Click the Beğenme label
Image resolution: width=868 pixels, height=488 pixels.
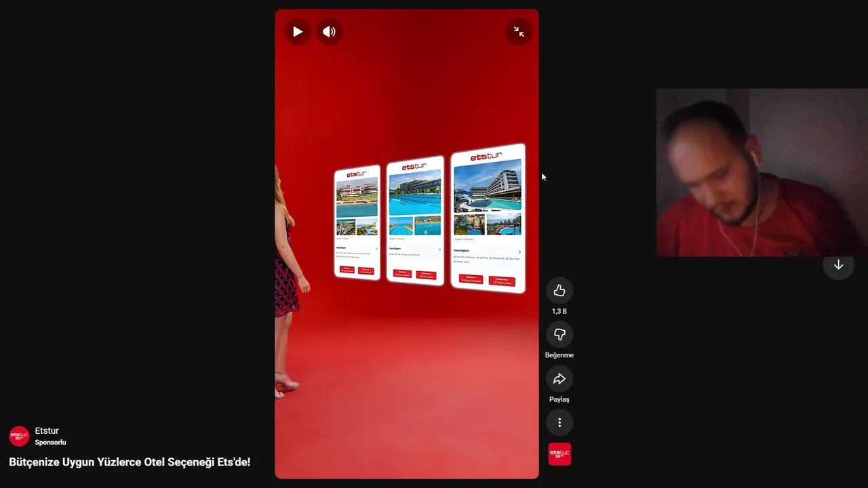(x=559, y=355)
